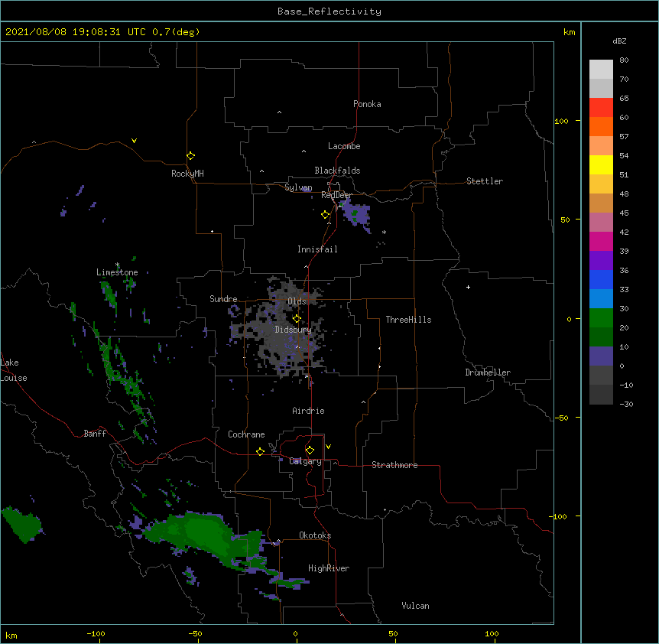Screen dimensions: 659x644
Task: Click the 54 dBZ yellow color swatch
Action: 601,164
